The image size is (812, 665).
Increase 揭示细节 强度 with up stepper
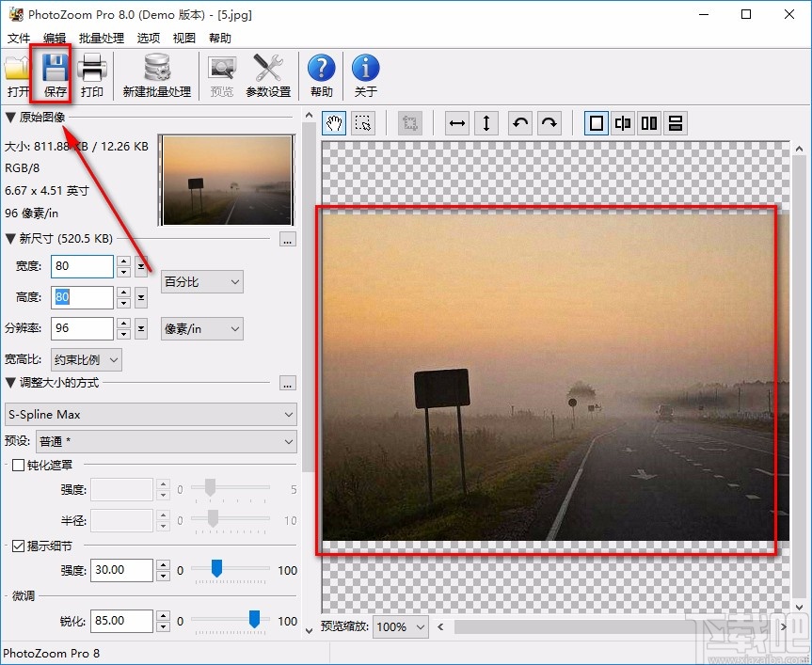[x=163, y=565]
